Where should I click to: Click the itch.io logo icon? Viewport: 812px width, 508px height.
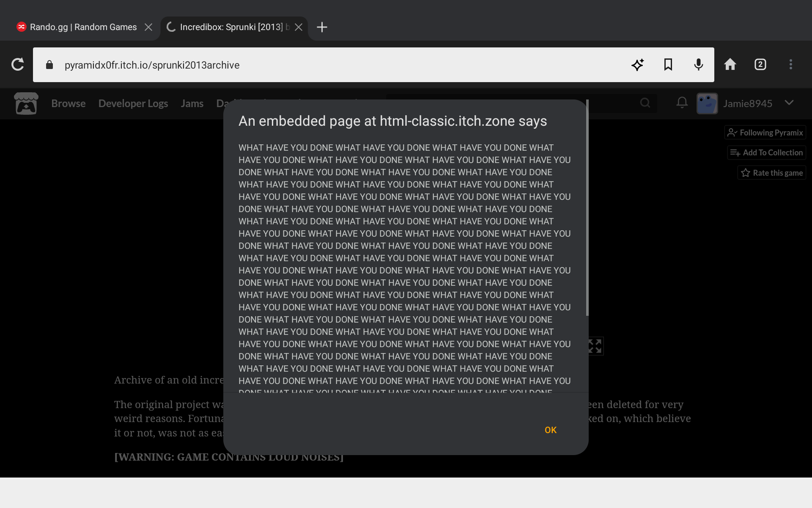click(26, 103)
